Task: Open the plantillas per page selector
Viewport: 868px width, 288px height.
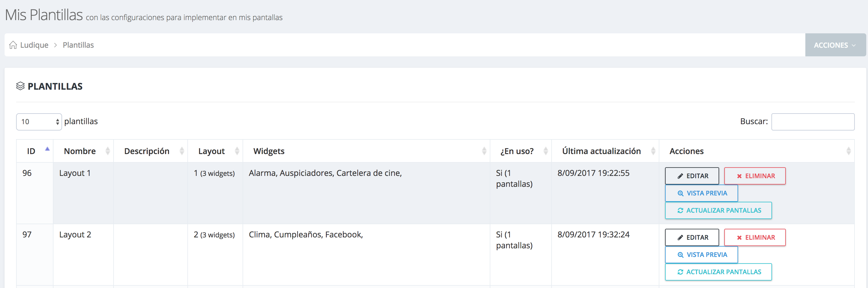Action: coord(39,122)
